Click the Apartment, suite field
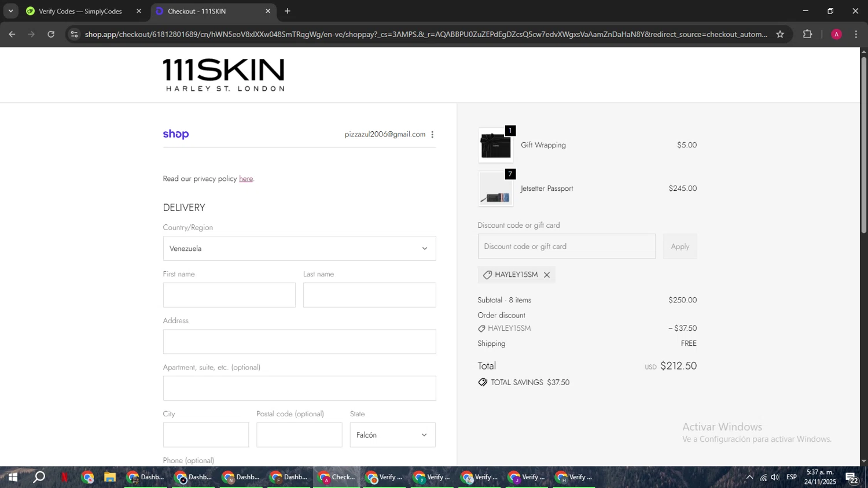 (x=299, y=389)
